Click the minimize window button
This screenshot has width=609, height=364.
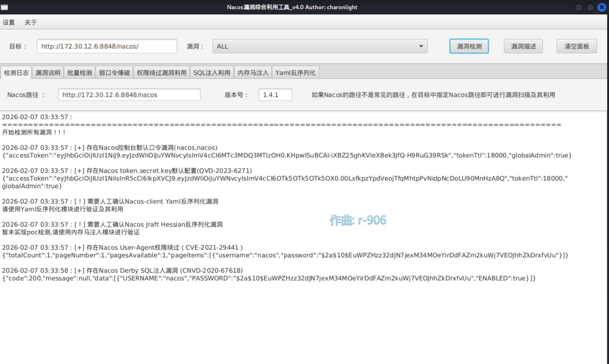579,7
